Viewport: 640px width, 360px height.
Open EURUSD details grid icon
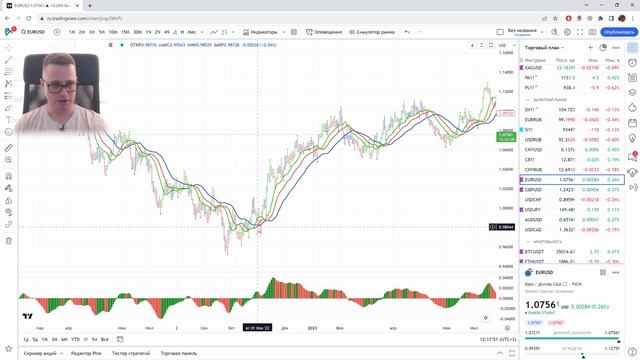(x=603, y=272)
